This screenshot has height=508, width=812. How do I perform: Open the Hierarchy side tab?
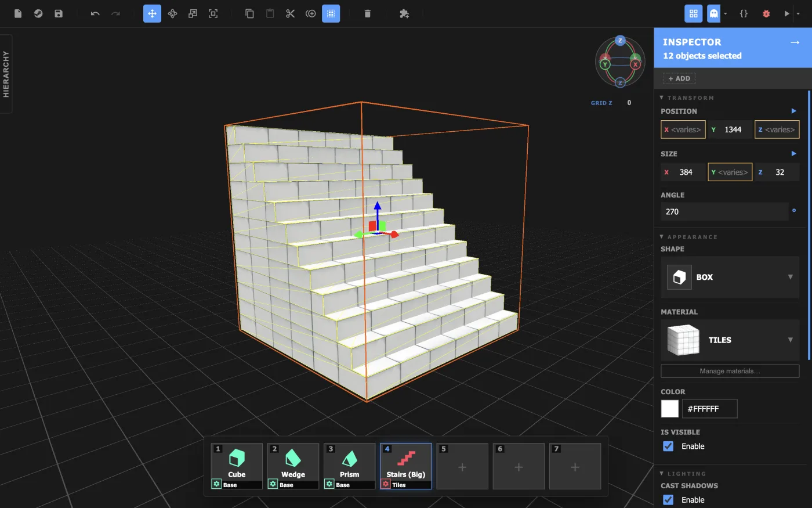click(6, 74)
